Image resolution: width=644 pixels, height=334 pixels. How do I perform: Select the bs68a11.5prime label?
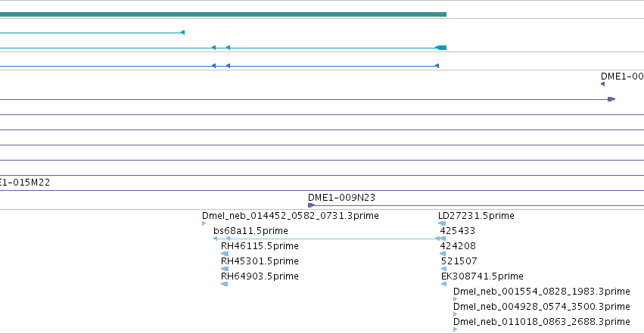(x=250, y=231)
